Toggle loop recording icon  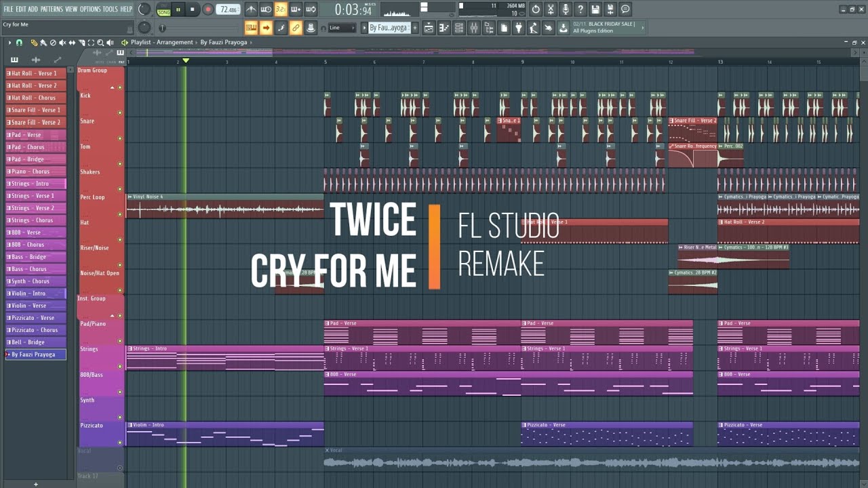point(311,9)
